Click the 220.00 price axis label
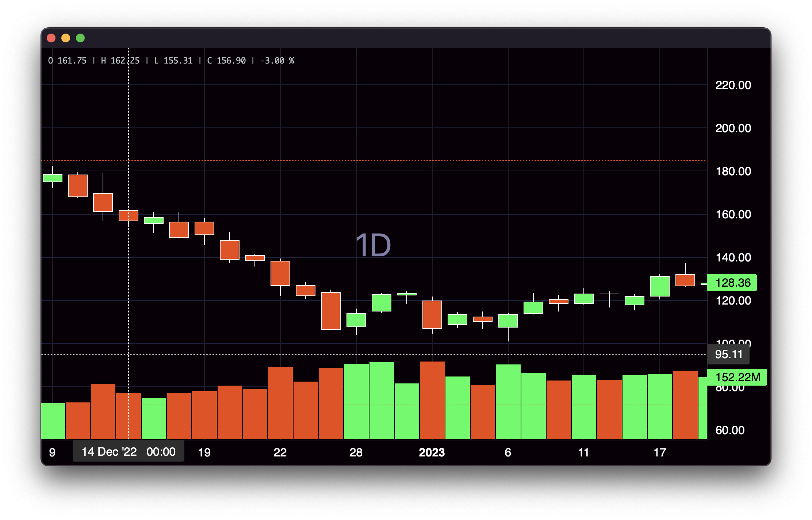The height and width of the screenshot is (520, 812). click(x=733, y=85)
